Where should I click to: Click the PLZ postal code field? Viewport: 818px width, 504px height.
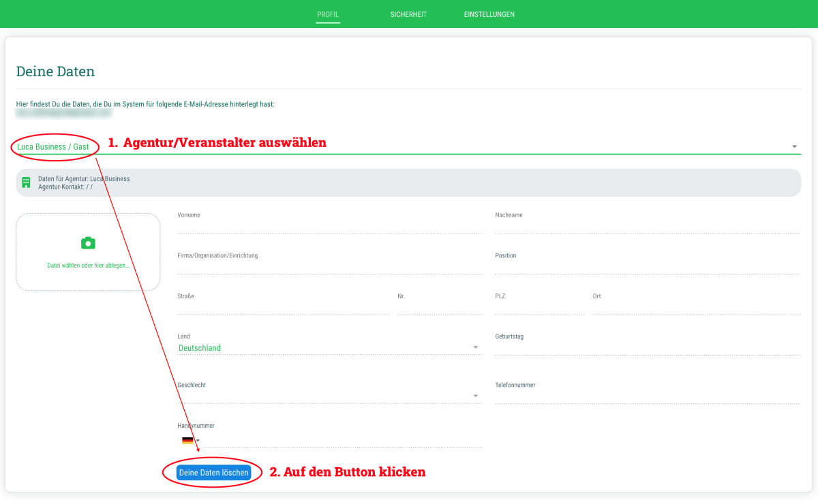[x=539, y=308]
